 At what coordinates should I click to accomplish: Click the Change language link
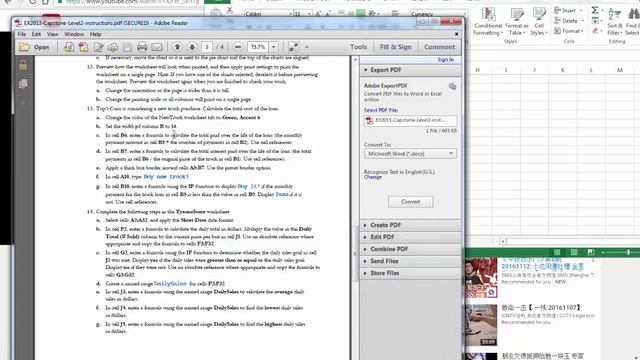(373, 177)
